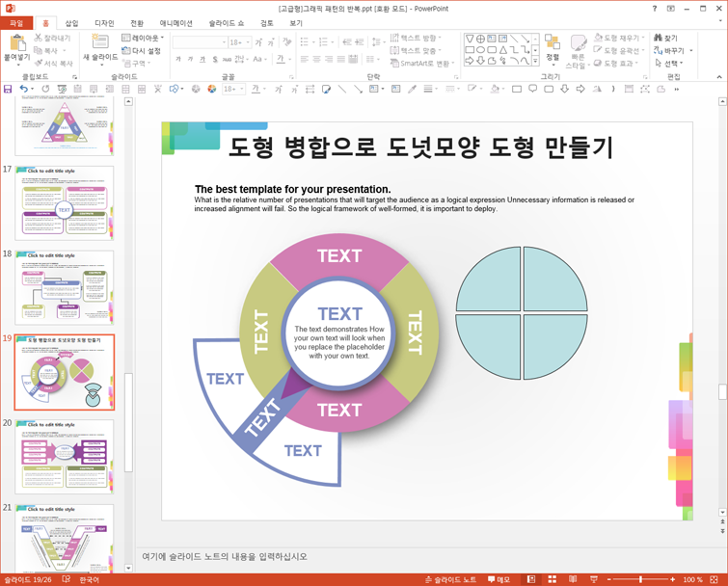728x586 pixels.
Task: Click the numbered list icon
Action: (324, 42)
